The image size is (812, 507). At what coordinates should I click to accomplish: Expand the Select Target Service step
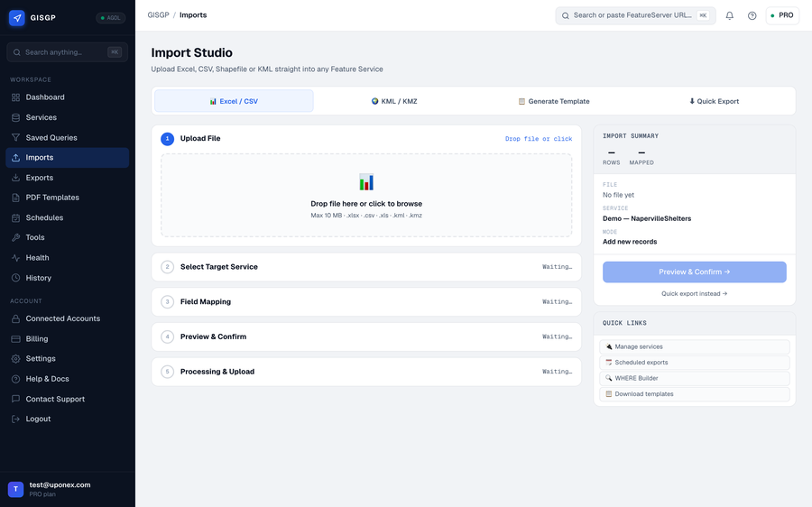(366, 267)
